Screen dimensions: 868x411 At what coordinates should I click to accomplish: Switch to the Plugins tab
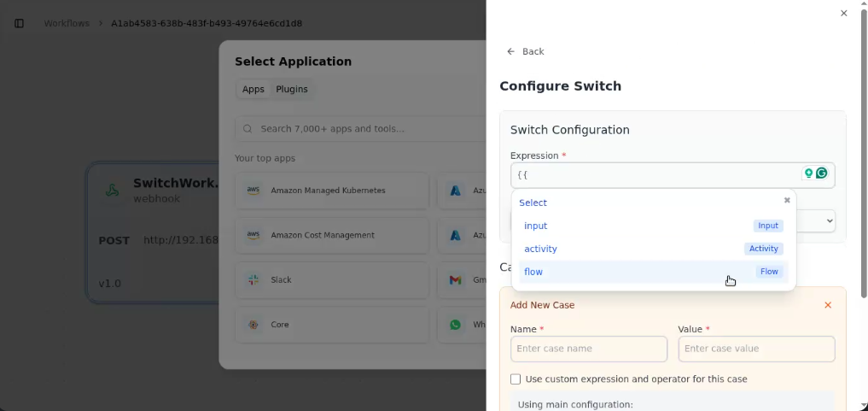tap(291, 90)
